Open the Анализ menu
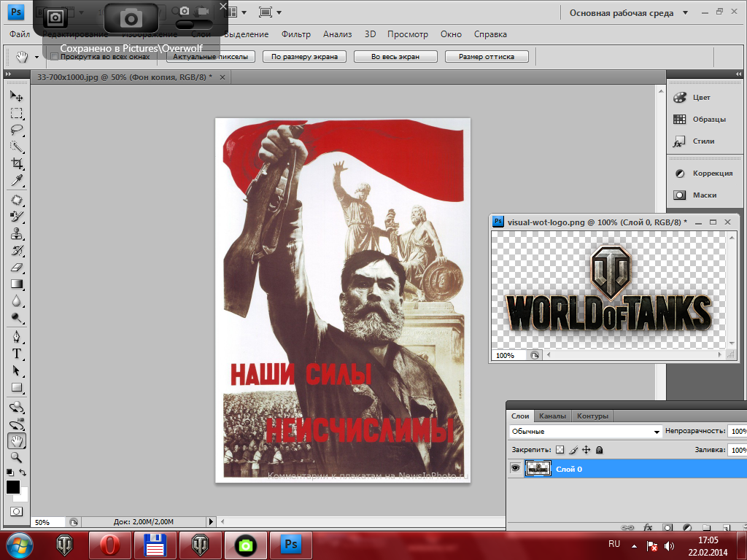The image size is (747, 560). (x=337, y=34)
